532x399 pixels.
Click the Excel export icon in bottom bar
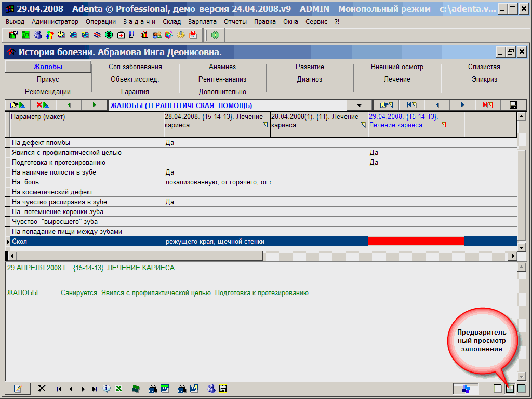click(118, 388)
